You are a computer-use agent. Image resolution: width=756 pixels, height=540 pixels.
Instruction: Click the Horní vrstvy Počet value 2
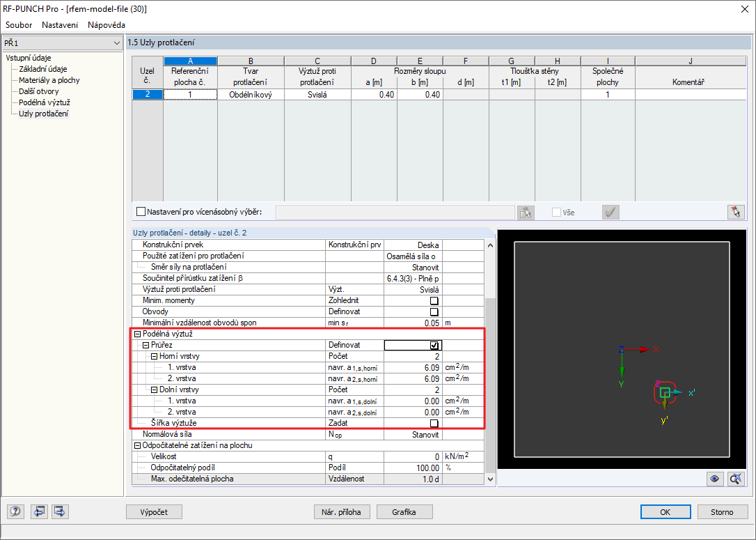point(413,356)
